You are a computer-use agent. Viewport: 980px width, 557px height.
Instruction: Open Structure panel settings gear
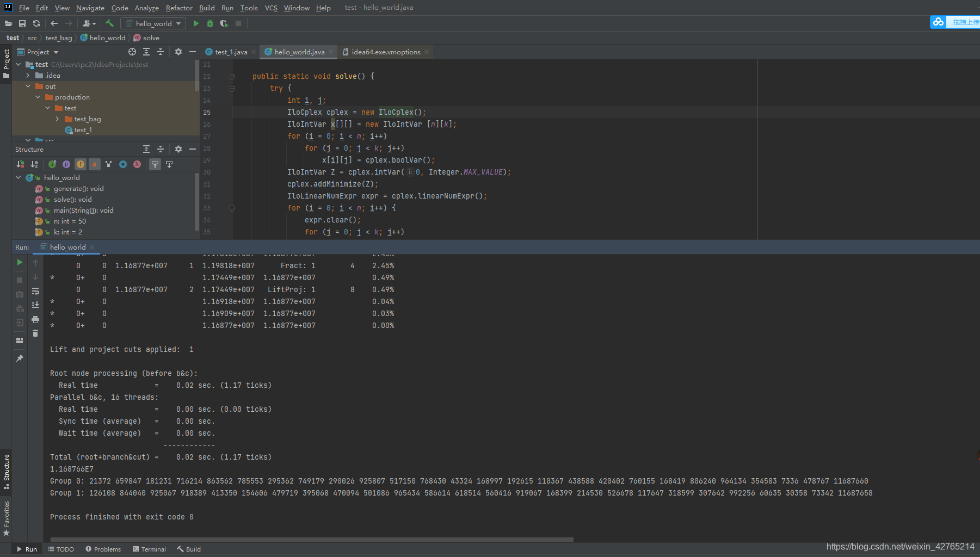click(178, 149)
